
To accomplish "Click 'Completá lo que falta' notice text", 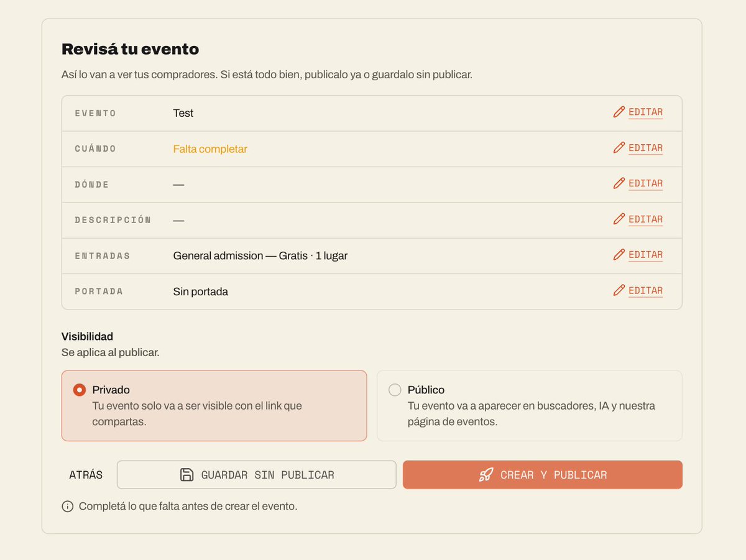I will (188, 507).
